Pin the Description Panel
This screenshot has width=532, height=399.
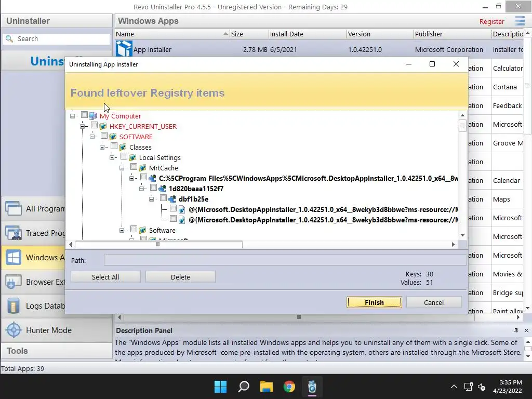[x=516, y=330]
